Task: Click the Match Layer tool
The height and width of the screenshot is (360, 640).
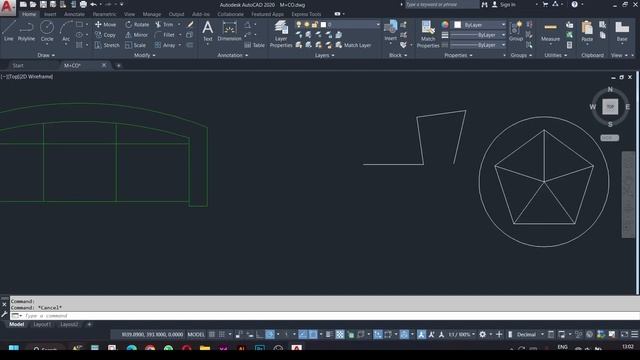Action: point(353,45)
